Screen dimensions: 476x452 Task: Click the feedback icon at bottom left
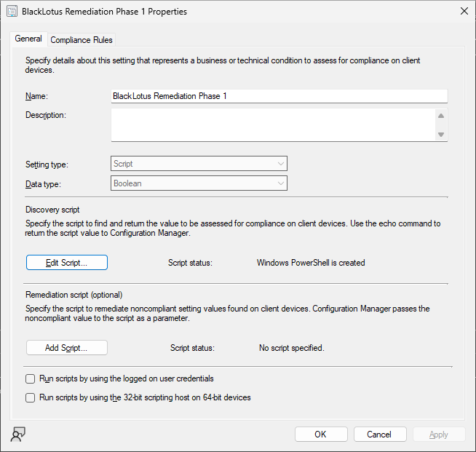click(18, 434)
